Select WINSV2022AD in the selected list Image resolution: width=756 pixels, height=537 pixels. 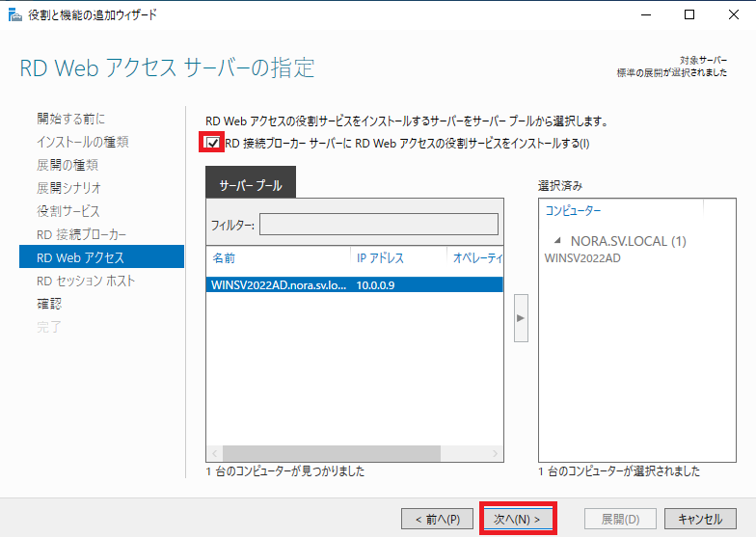click(582, 258)
